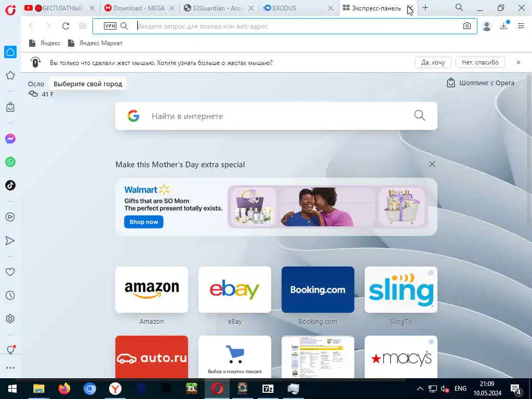Open the Яндекс bookmark

coord(45,43)
